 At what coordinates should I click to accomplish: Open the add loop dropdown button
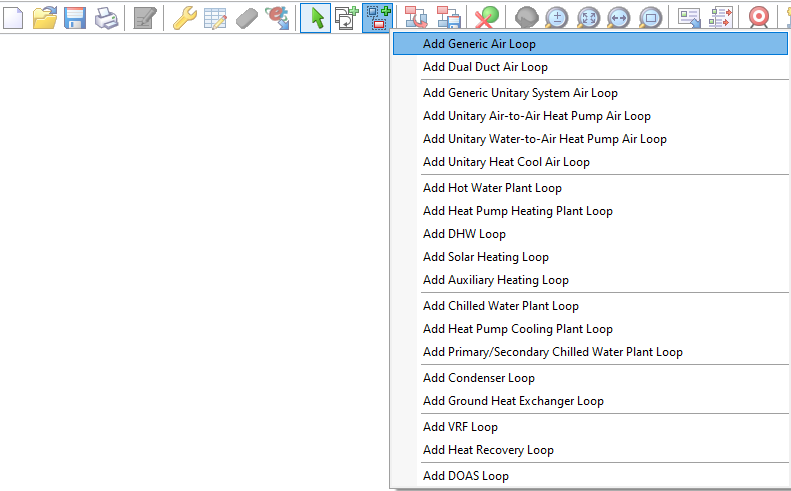[378, 17]
